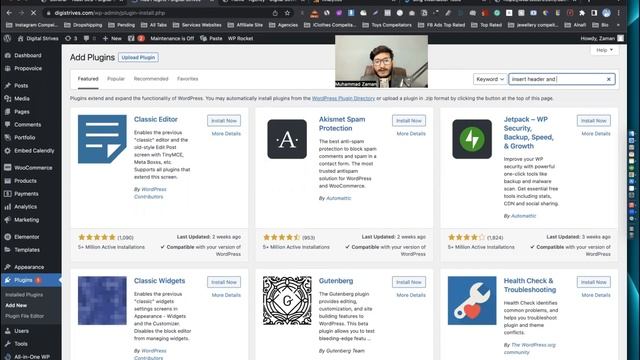
Task: Bookmark this page with the star icon
Action: click(287, 13)
